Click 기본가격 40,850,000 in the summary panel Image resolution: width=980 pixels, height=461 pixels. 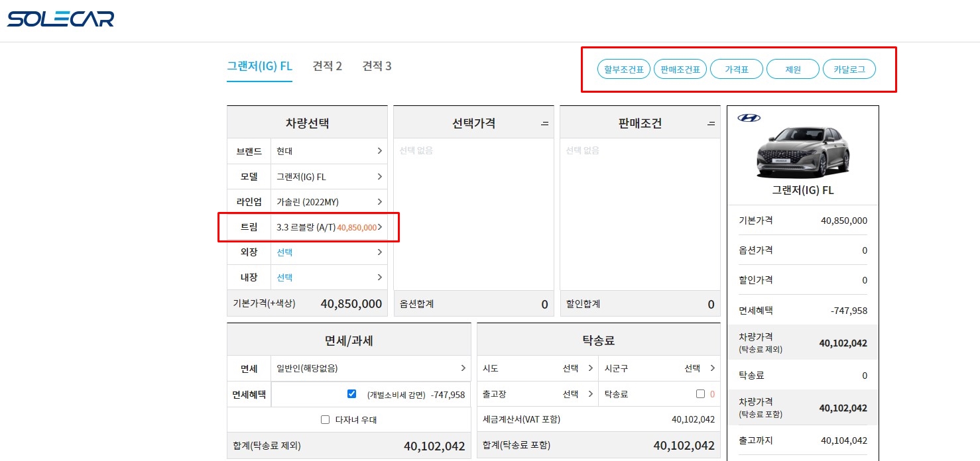803,221
